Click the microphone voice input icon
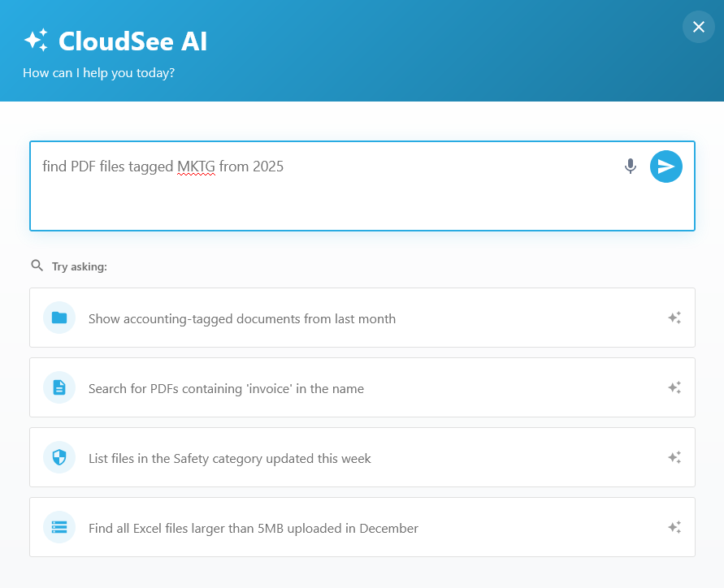The height and width of the screenshot is (588, 724). point(630,166)
